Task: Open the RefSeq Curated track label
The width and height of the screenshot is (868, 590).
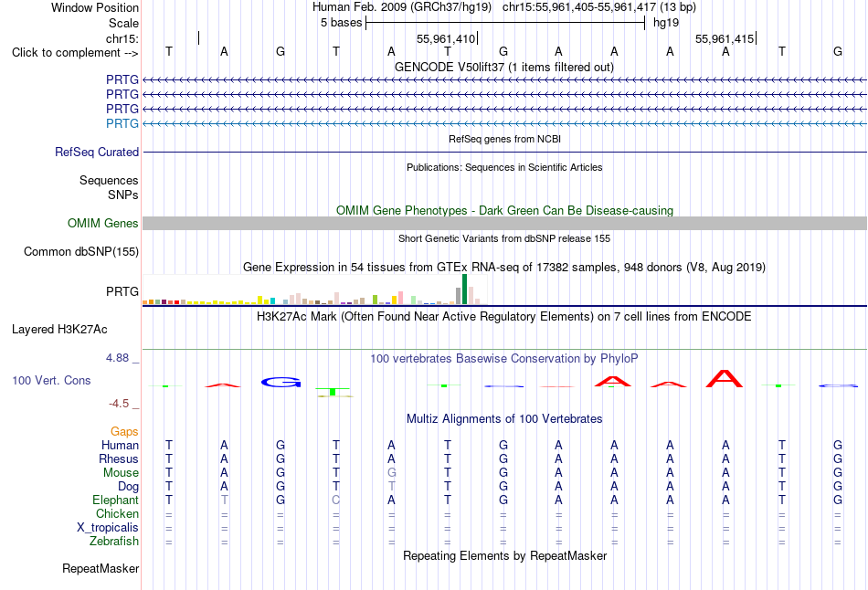Action: pos(96,152)
